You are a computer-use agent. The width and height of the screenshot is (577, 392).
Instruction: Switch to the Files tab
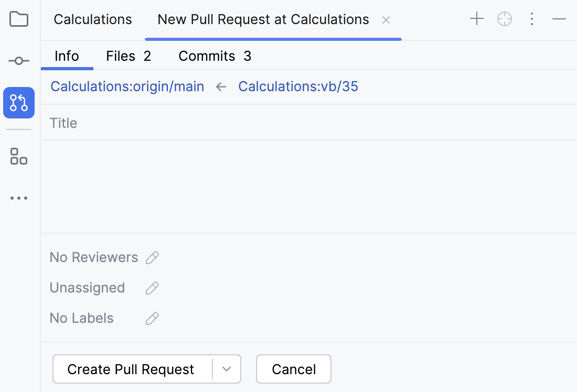pos(129,56)
